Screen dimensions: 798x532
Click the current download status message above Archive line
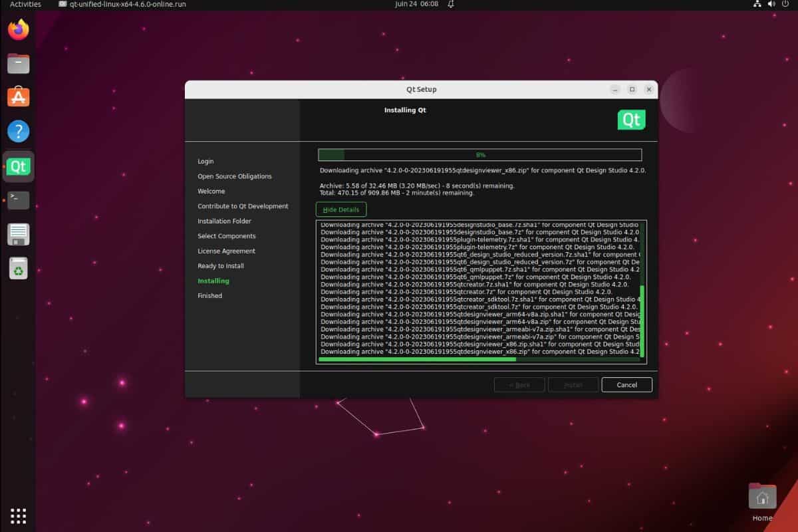483,170
